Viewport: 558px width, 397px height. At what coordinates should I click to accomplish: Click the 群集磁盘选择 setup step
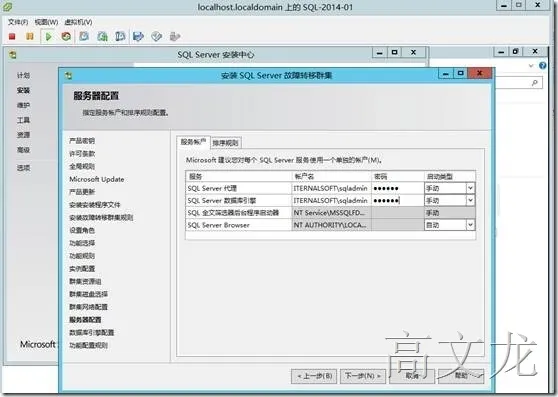(88, 294)
